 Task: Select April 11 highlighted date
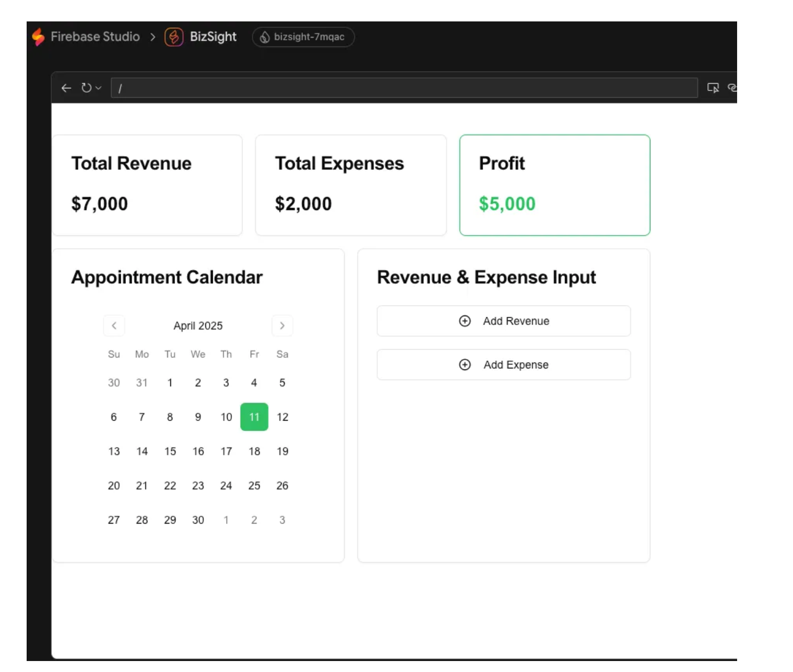click(254, 417)
